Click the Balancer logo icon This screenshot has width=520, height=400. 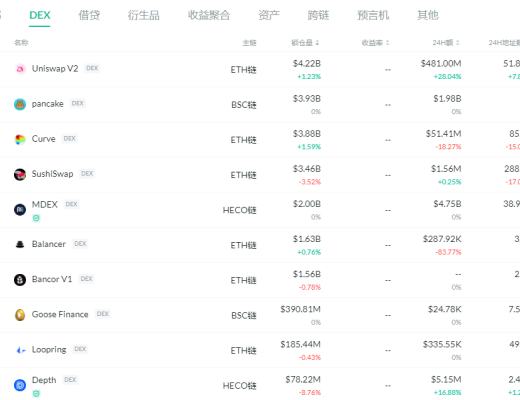click(20, 244)
